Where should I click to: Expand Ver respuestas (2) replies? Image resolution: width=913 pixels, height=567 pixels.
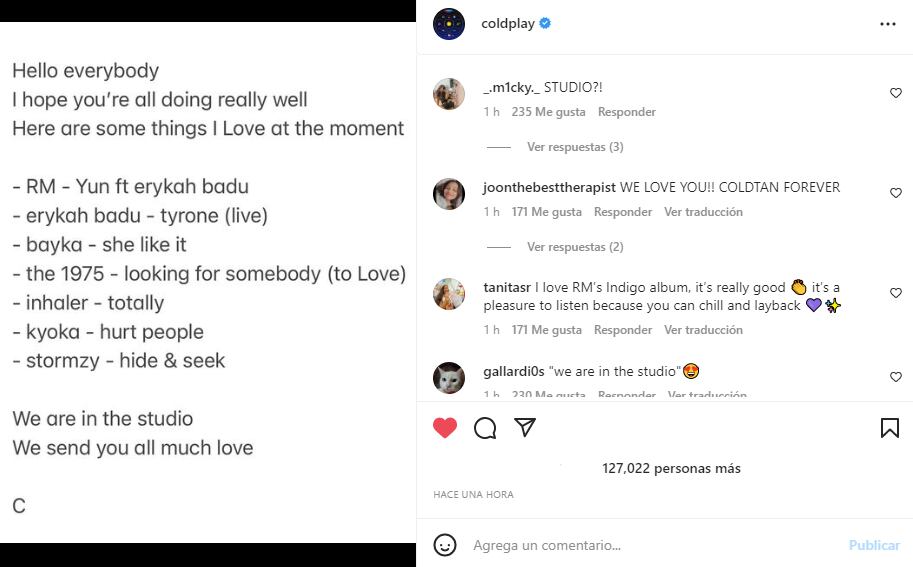pyautogui.click(x=575, y=247)
